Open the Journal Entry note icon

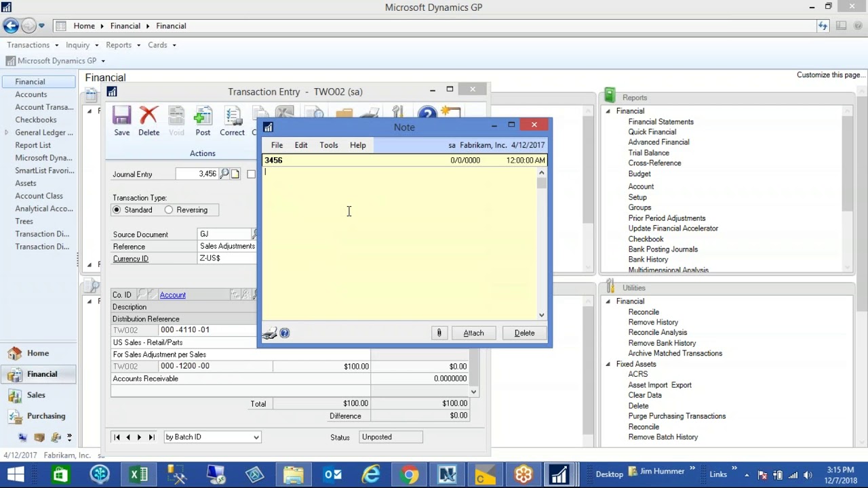235,174
